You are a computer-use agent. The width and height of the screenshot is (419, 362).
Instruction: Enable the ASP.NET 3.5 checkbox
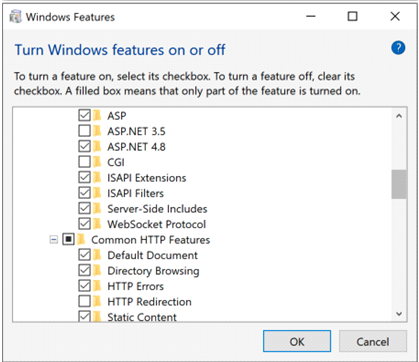click(84, 131)
